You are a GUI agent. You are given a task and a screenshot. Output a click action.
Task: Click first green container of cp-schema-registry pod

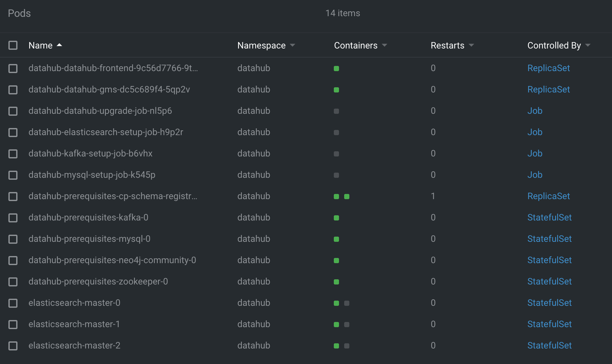(336, 196)
